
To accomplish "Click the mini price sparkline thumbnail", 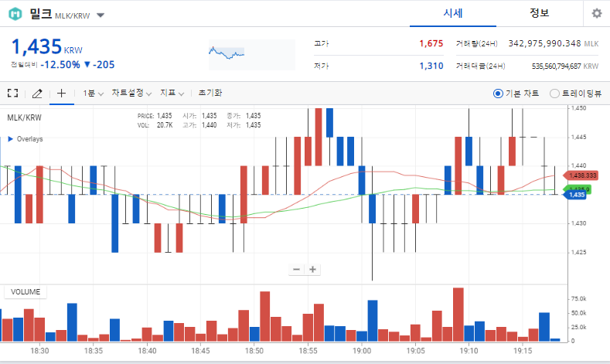I will [252, 55].
